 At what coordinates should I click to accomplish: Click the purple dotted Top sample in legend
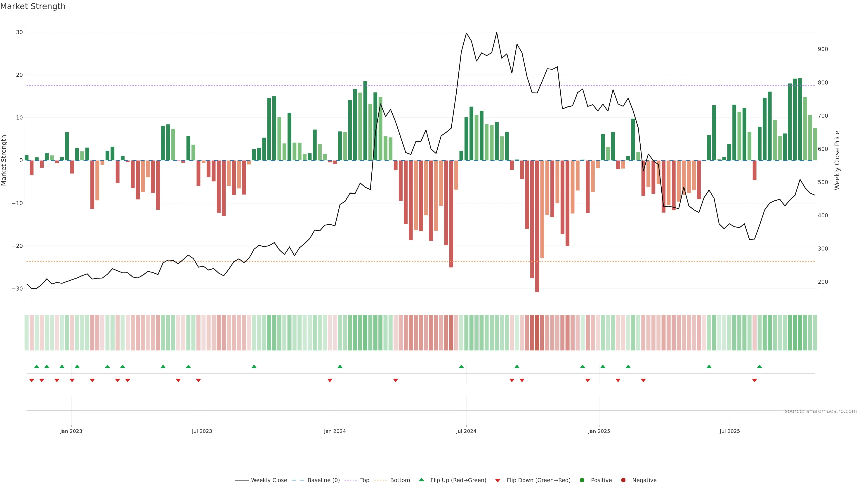[350, 480]
